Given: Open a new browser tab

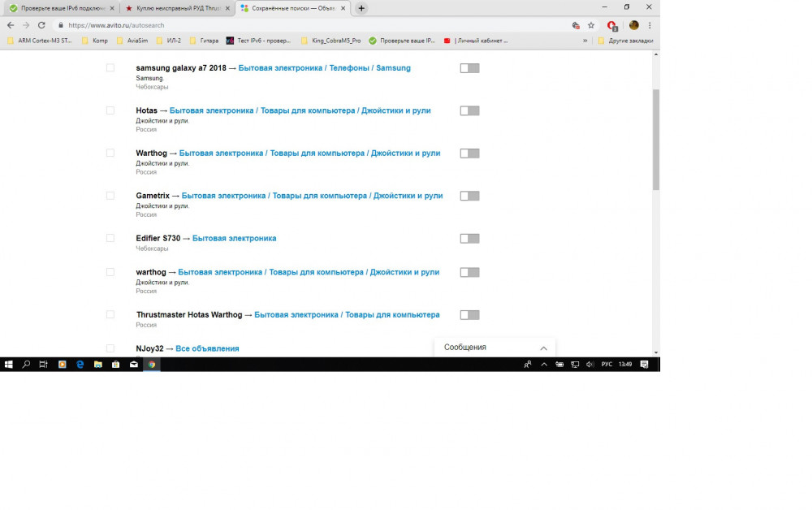Looking at the screenshot, I should point(361,8).
